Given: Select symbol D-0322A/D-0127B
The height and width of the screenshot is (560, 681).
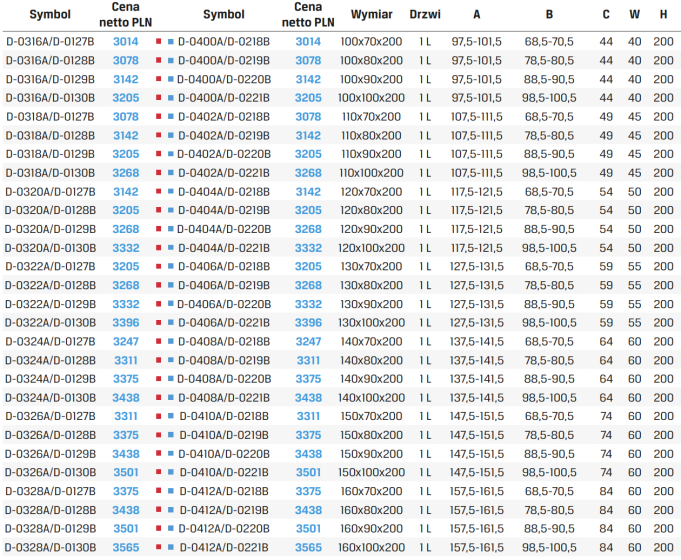Looking at the screenshot, I should click(50, 266).
